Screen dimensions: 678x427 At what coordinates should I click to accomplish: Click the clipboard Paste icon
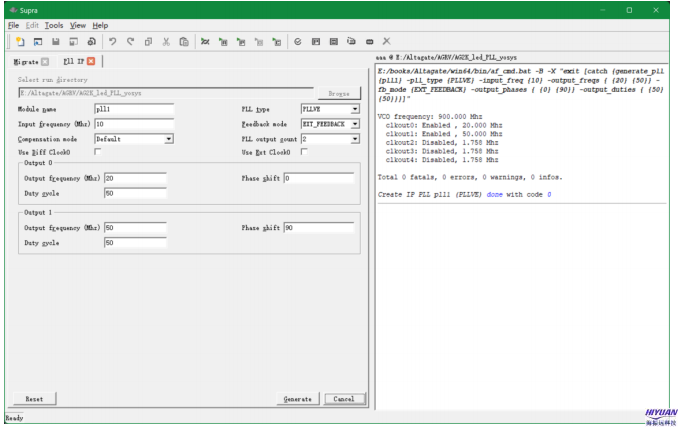[x=184, y=41]
